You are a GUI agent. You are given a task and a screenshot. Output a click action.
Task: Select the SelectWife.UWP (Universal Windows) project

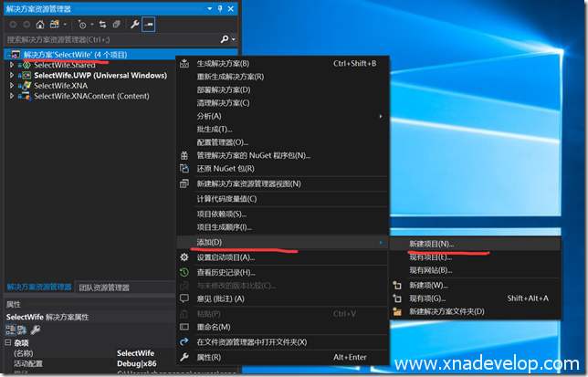click(100, 75)
